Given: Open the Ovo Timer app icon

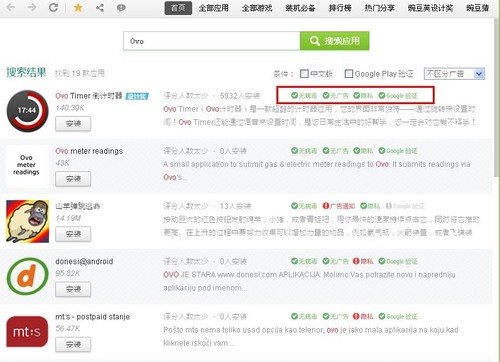Looking at the screenshot, I should coord(28,111).
